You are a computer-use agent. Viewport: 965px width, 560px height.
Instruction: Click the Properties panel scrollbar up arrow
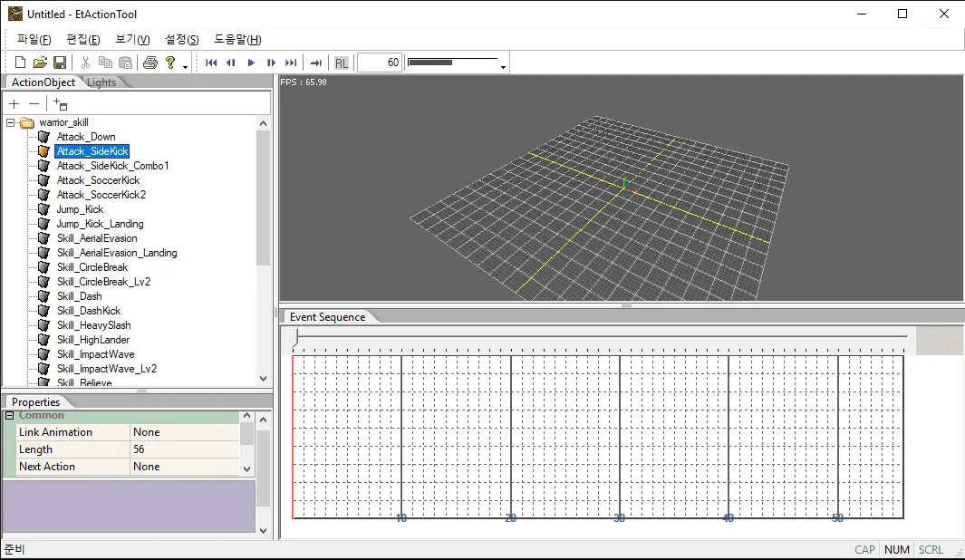(264, 420)
